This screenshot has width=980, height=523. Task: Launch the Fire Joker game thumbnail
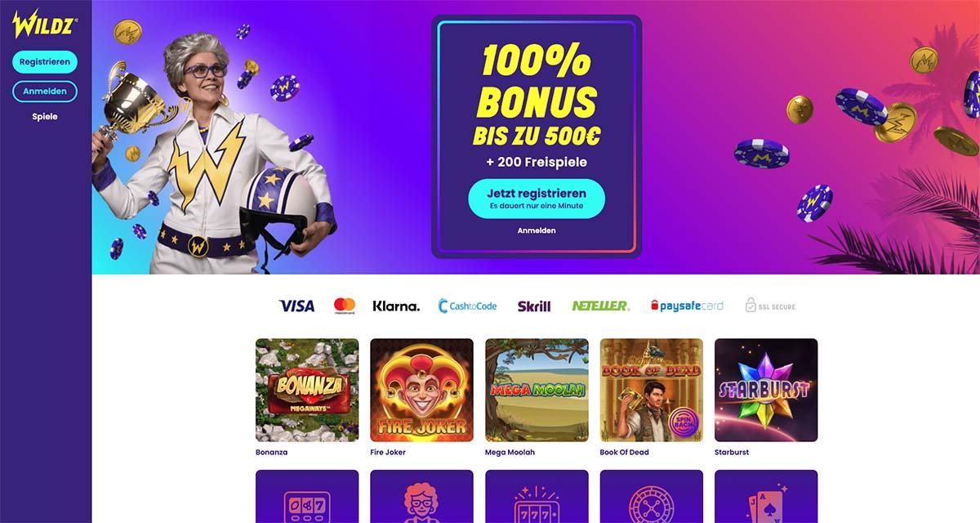(421, 390)
